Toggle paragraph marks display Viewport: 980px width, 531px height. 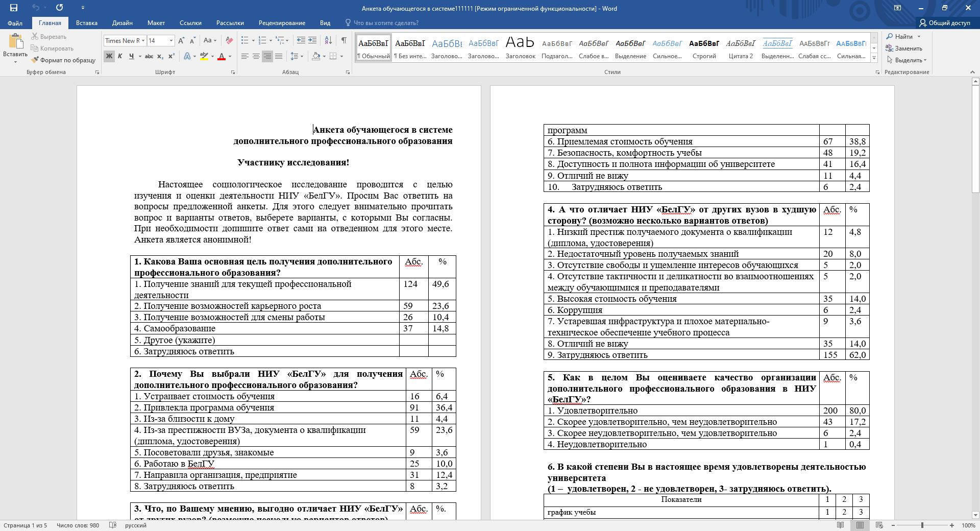click(344, 40)
